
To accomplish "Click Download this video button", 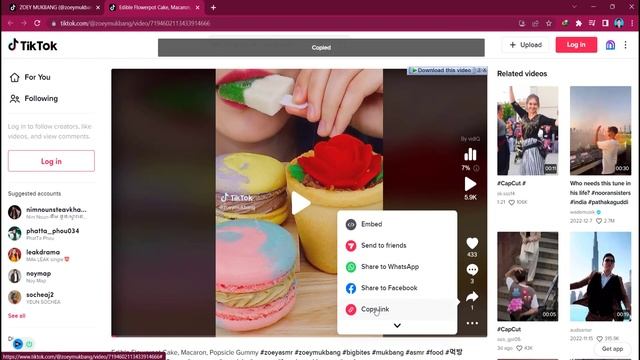I will click(x=441, y=70).
